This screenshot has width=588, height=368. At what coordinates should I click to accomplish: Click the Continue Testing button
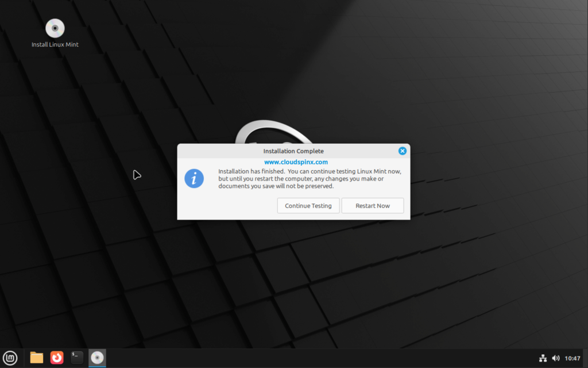[308, 206]
